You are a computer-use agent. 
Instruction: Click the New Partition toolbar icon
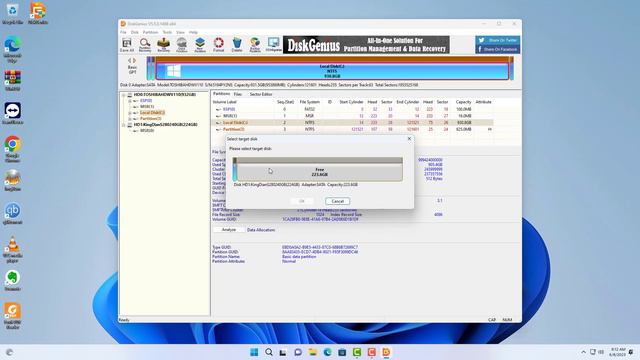point(200,45)
